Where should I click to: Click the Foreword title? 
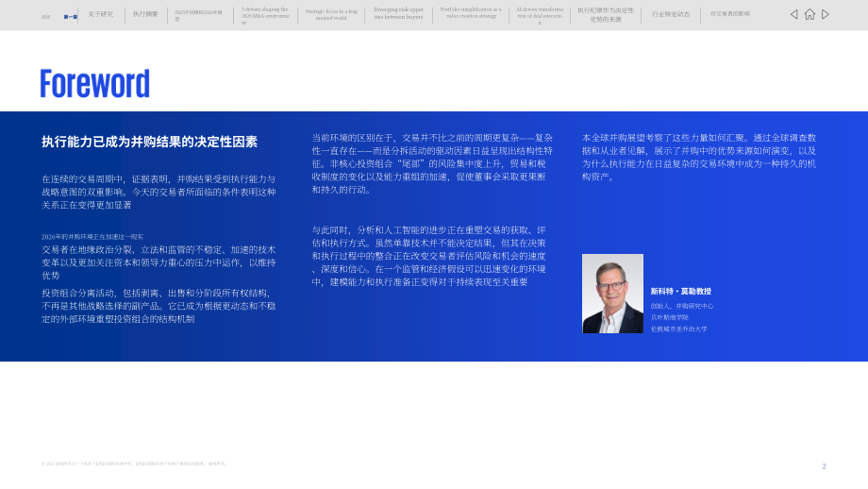[94, 84]
